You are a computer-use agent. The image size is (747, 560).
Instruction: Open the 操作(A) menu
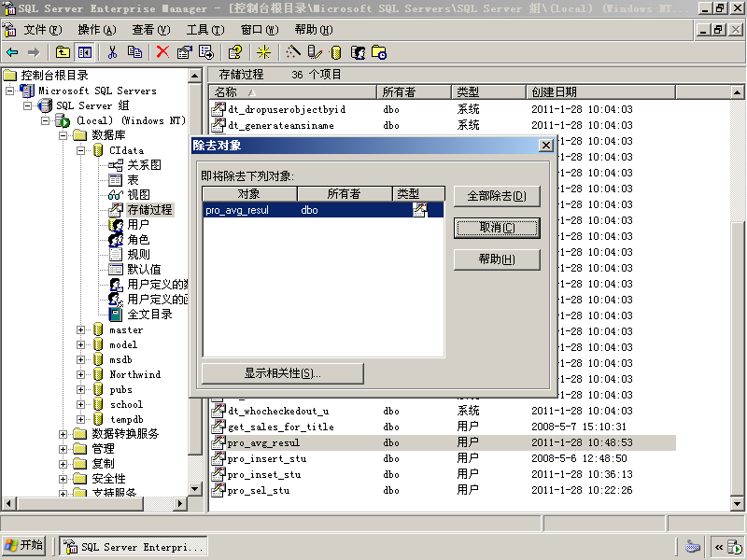pyautogui.click(x=97, y=30)
